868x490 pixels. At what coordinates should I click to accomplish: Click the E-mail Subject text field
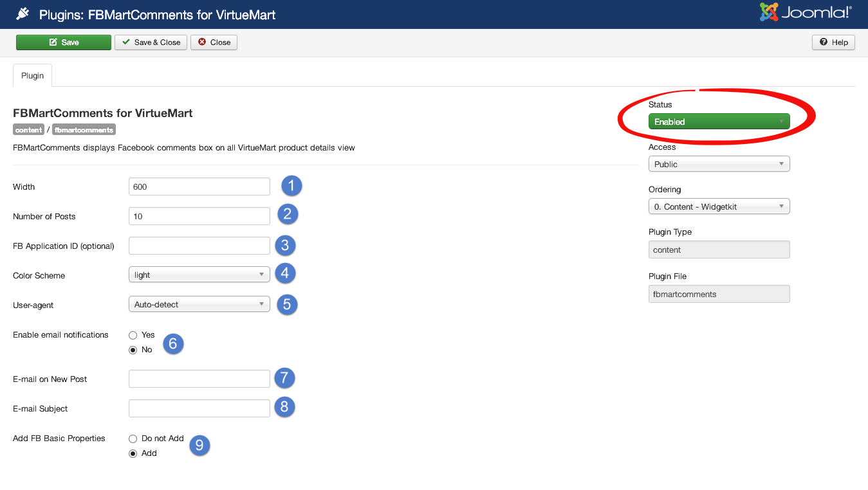(199, 408)
